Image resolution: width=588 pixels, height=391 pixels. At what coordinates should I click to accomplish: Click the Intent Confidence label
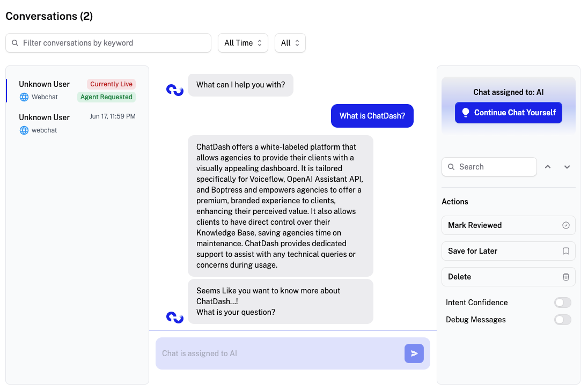[476, 303]
